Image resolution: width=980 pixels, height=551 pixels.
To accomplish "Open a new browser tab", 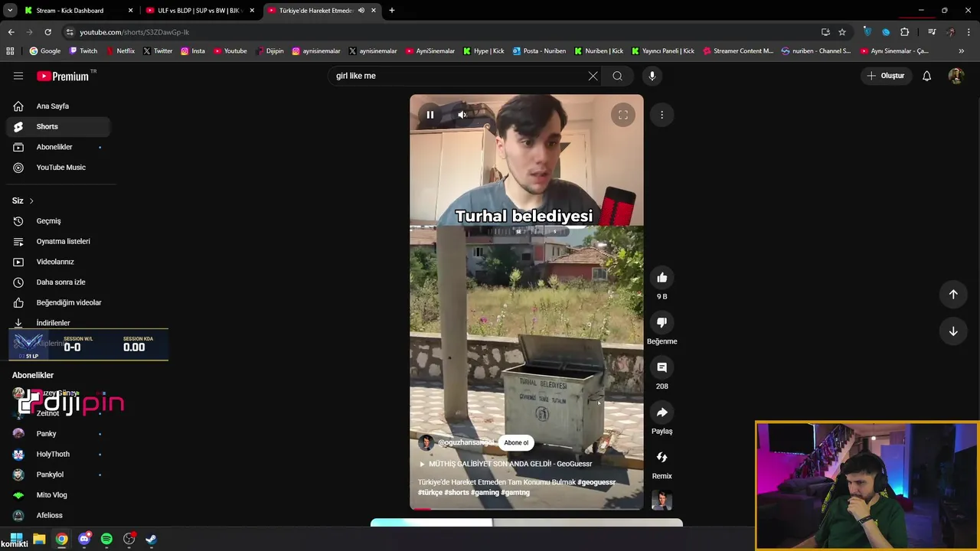I will click(392, 11).
